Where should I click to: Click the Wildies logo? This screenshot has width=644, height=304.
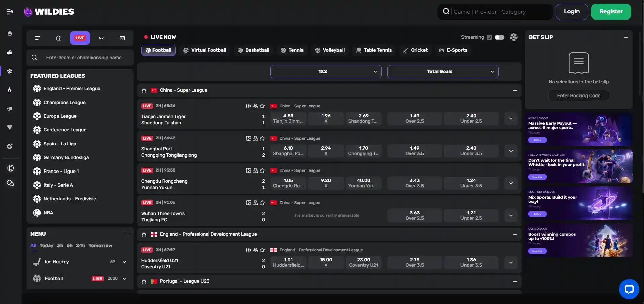[x=49, y=12]
